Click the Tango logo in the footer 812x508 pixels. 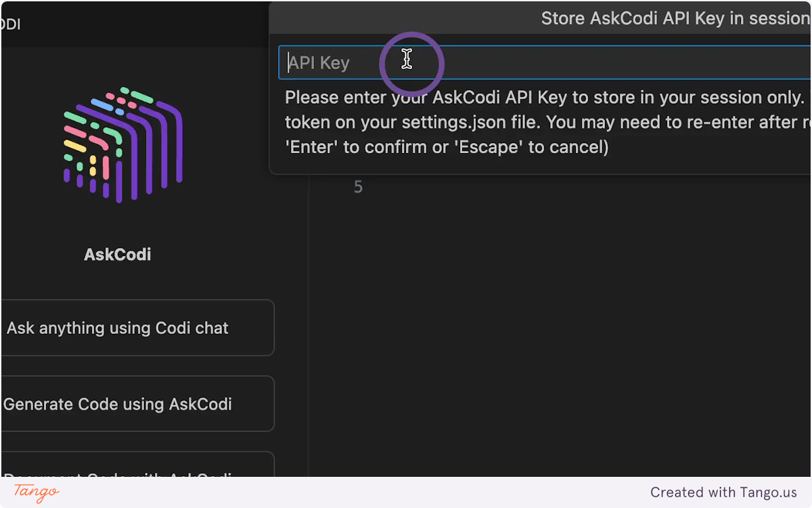(37, 492)
